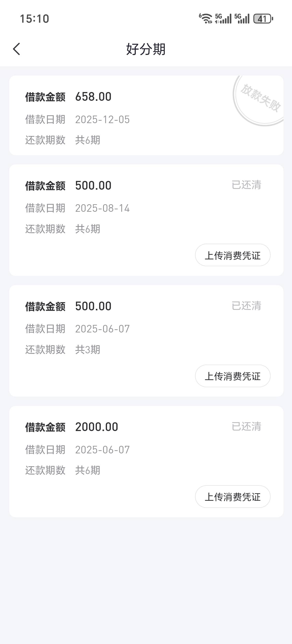Tap the back arrow icon

(x=17, y=49)
